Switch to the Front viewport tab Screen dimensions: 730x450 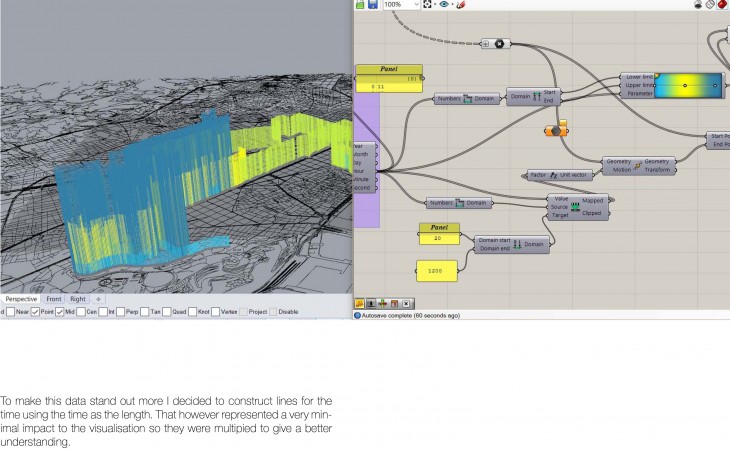pos(53,299)
